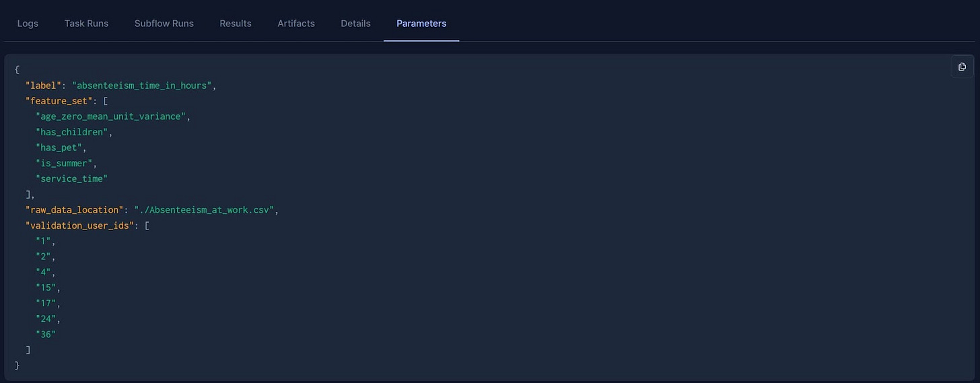Click "age_zero_mean_unit_variance" feature entry
The height and width of the screenshot is (383, 980).
pyautogui.click(x=111, y=116)
